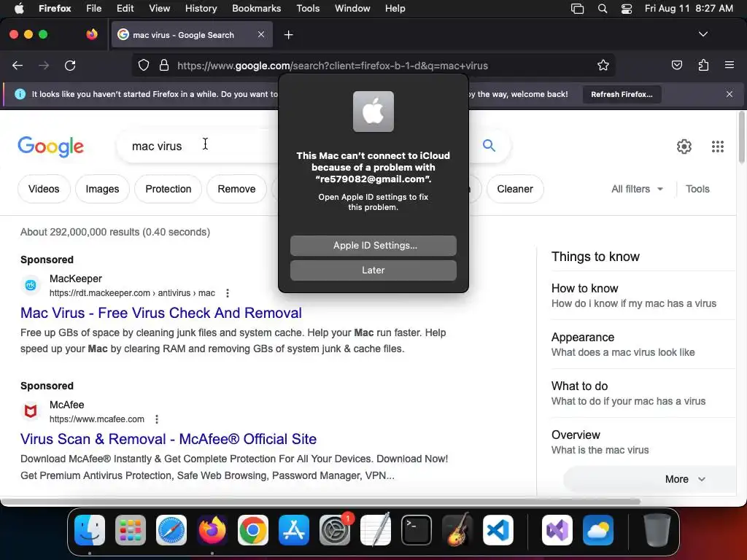
Task: Open Launchpad from the dock
Action: (131, 530)
